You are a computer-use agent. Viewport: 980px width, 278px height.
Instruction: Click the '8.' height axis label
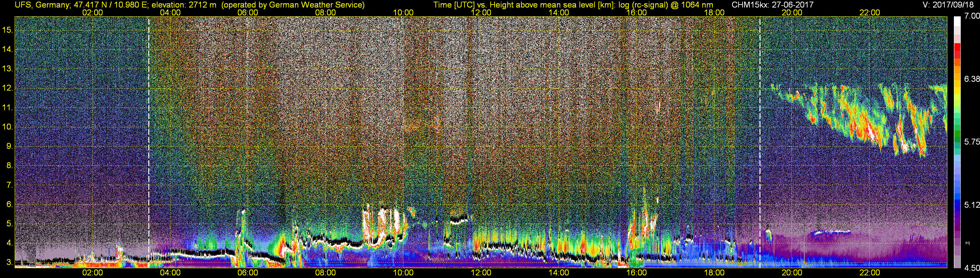[x=9, y=166]
